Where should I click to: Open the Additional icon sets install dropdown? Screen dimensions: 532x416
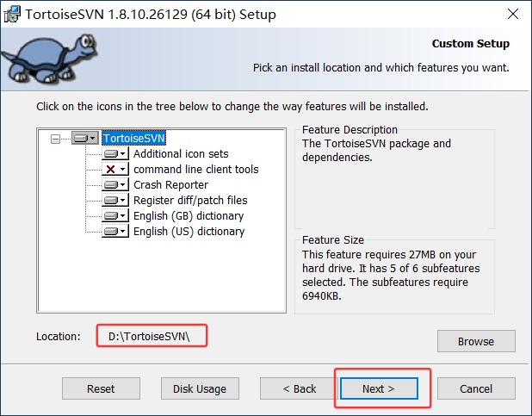click(115, 153)
